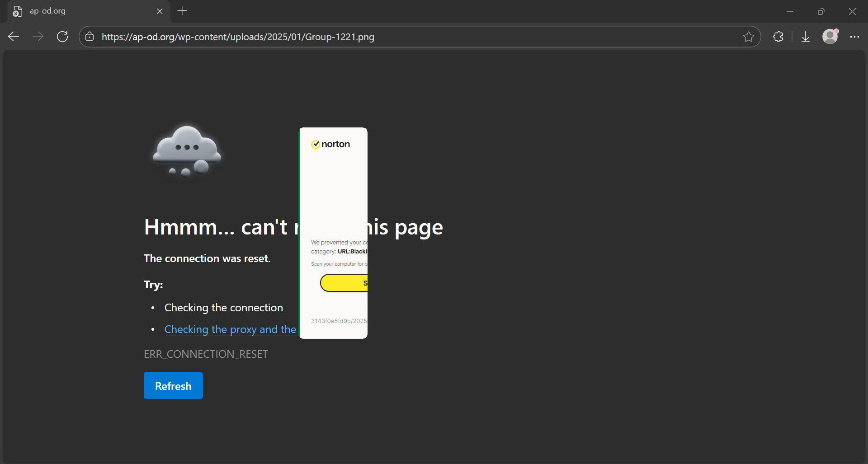Open the 'Checking the proxy' link
This screenshot has height=464, width=868.
tap(230, 329)
